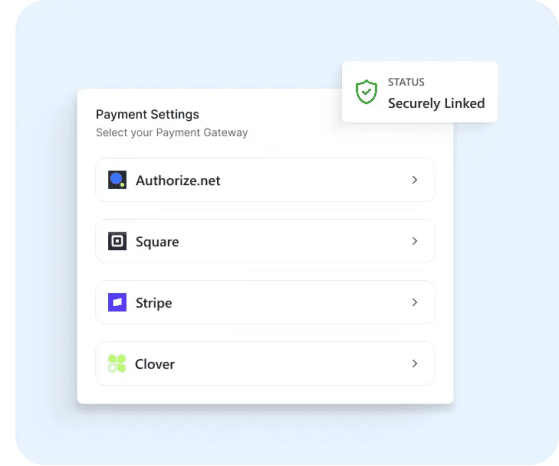Expand the Square chevron arrow

coord(415,241)
